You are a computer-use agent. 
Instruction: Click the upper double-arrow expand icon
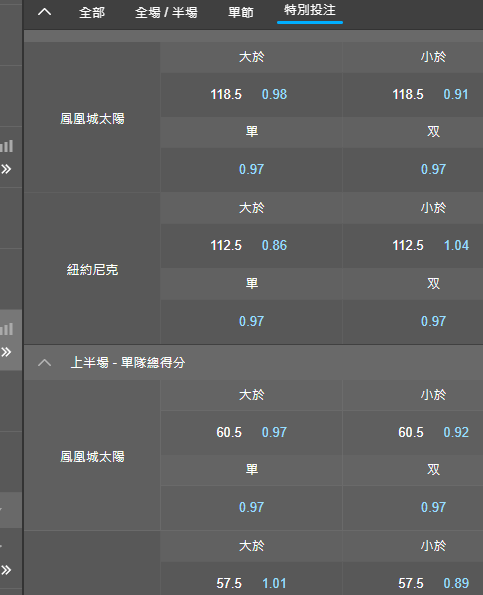click(x=6, y=169)
